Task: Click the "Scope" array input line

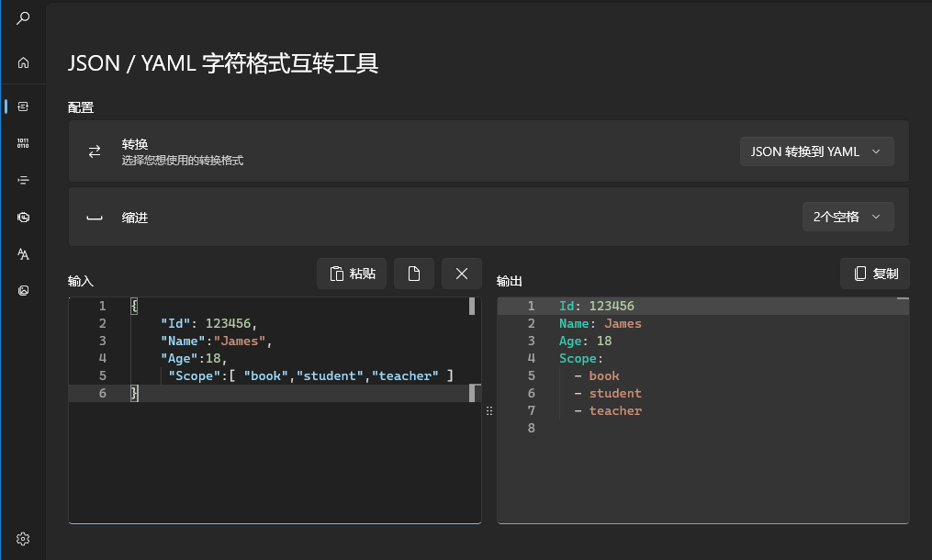Action: (311, 375)
